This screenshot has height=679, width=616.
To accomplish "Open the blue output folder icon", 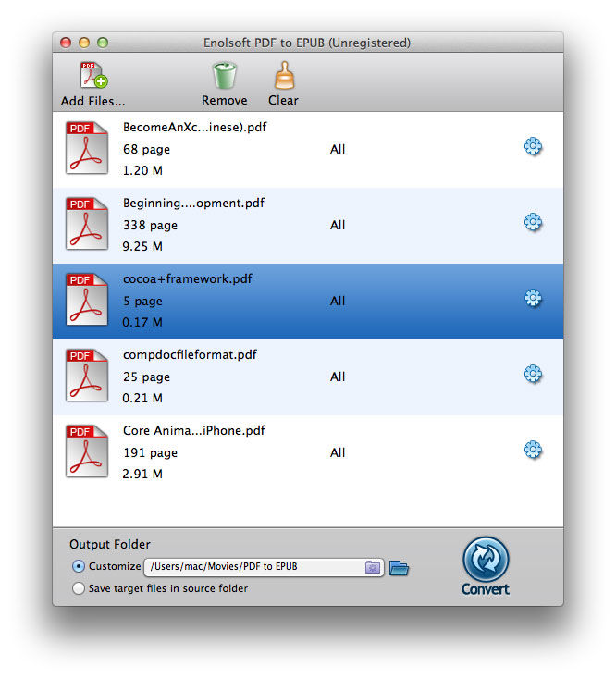I will [x=399, y=568].
